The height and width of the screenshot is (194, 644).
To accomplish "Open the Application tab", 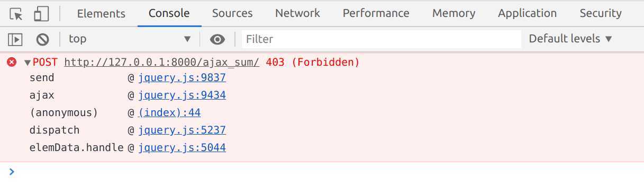I will point(527,13).
